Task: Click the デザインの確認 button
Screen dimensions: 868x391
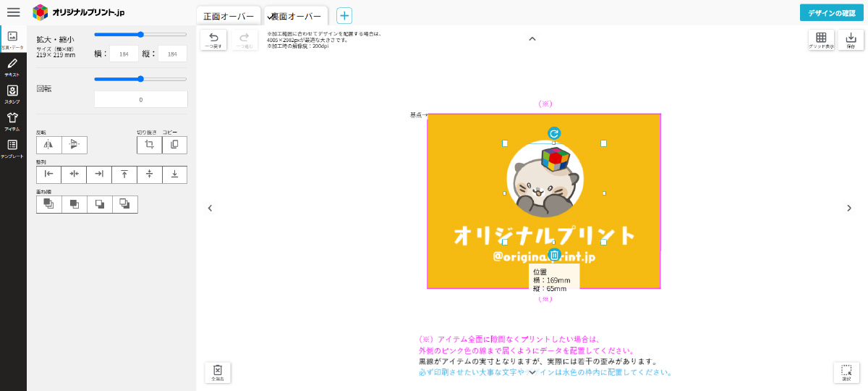Action: coord(832,13)
